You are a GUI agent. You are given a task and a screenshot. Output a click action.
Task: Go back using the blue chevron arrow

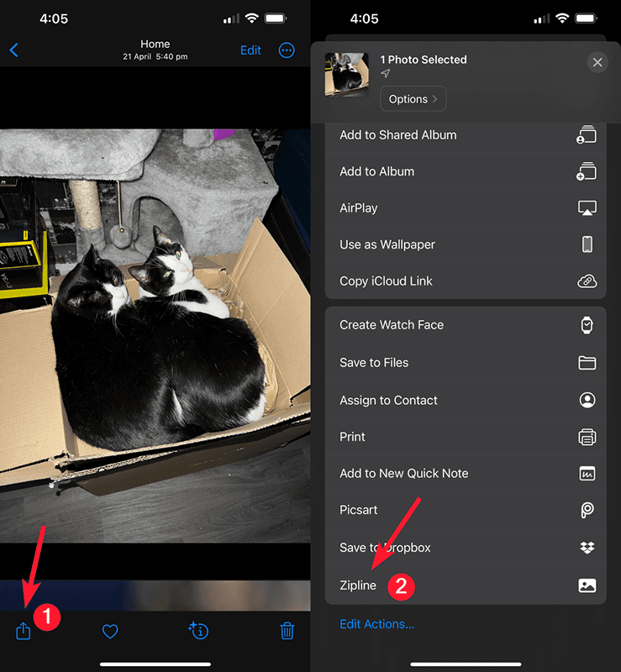click(x=13, y=50)
